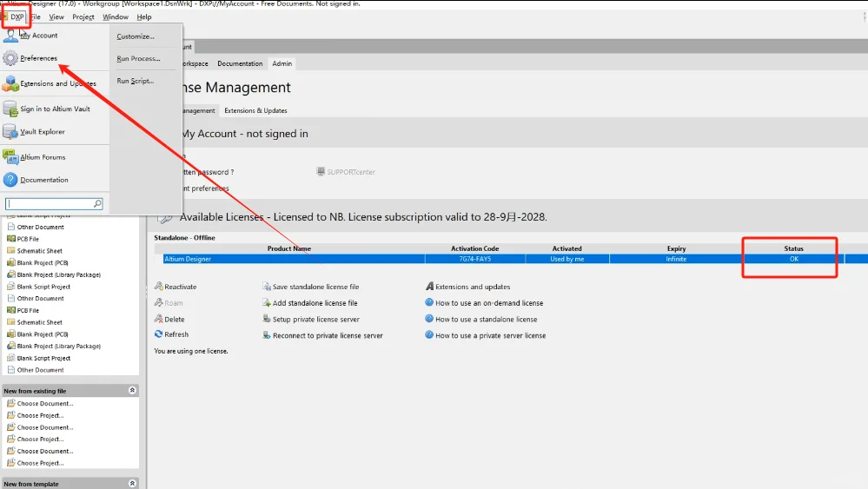The height and width of the screenshot is (489, 868).
Task: Open the Window menu
Action: pyautogui.click(x=116, y=17)
